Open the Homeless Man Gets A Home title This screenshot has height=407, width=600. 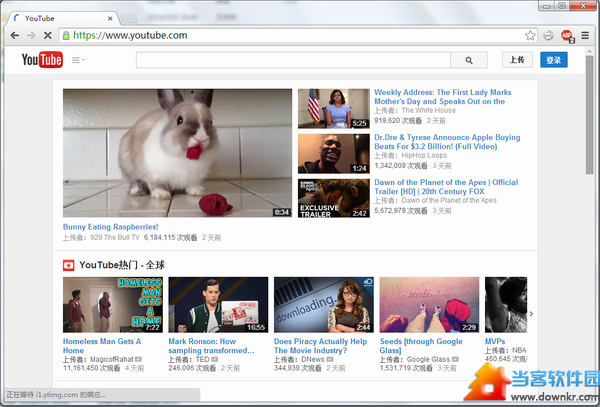click(102, 346)
